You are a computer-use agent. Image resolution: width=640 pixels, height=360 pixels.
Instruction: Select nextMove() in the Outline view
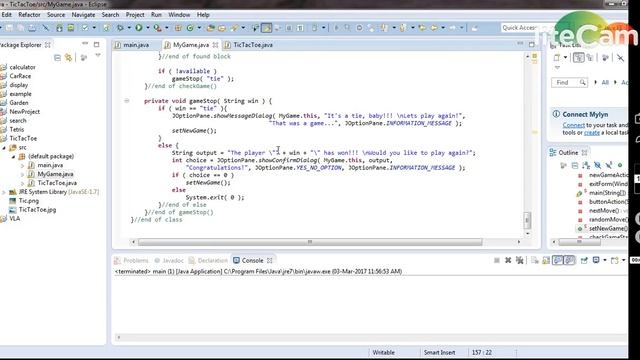tap(604, 211)
